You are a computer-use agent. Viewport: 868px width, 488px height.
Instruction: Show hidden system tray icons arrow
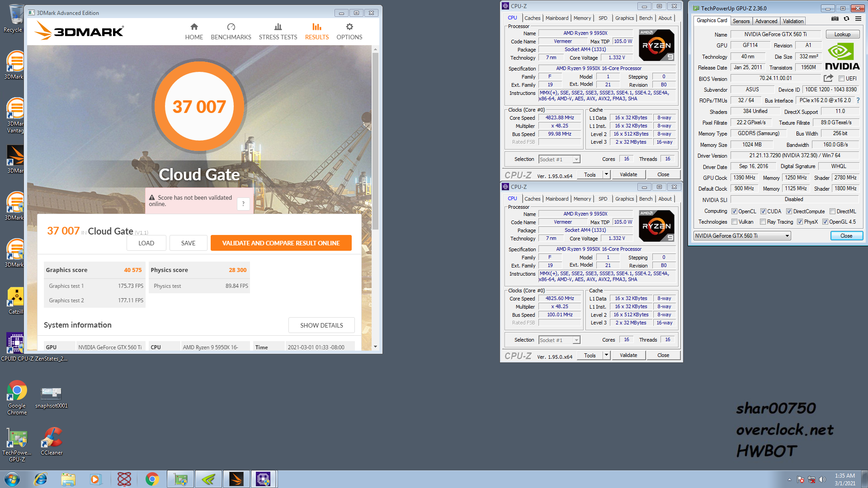(789, 479)
